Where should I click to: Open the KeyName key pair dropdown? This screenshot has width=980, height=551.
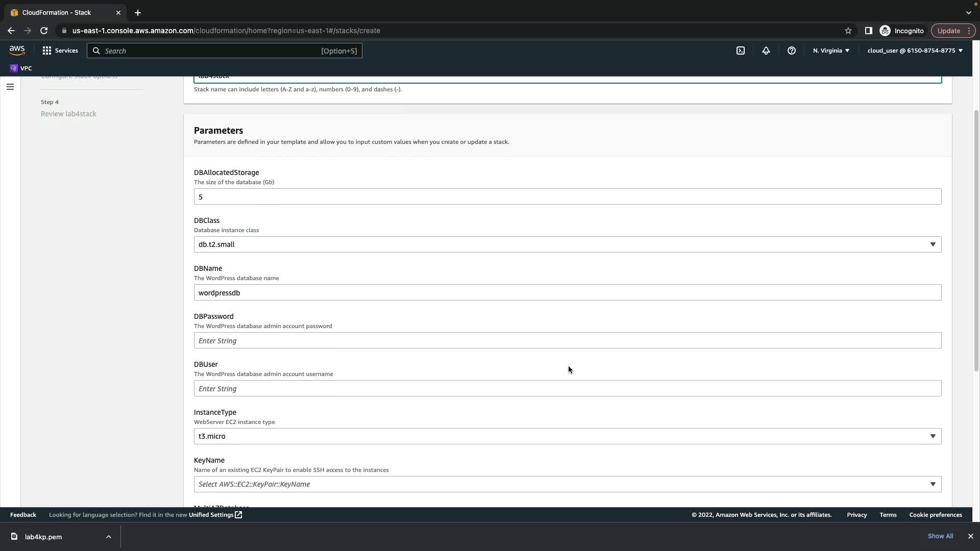(567, 484)
